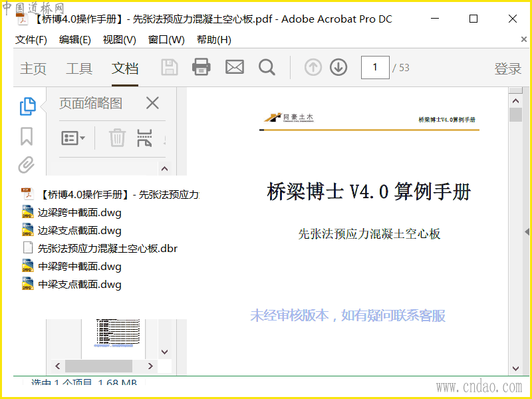Click DWG icon of 中梁支点截面

pos(28,284)
